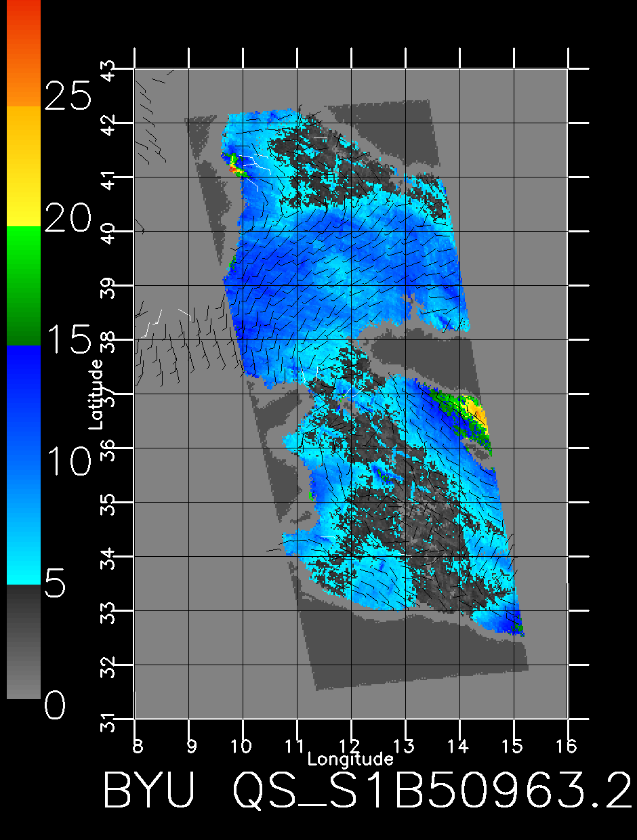Screen dimensions: 637x840
Task: Pick the red-orange top colorbar segment
Action: 24,53
